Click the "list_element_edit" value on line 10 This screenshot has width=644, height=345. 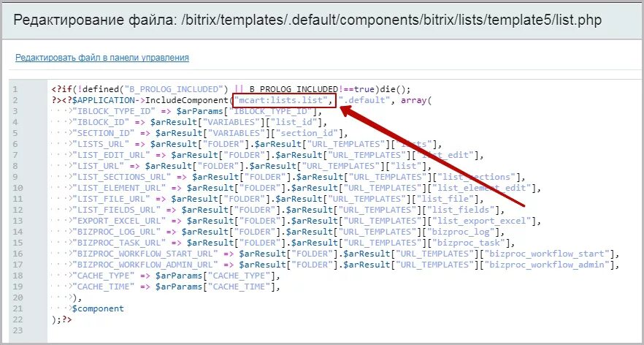[x=480, y=188]
